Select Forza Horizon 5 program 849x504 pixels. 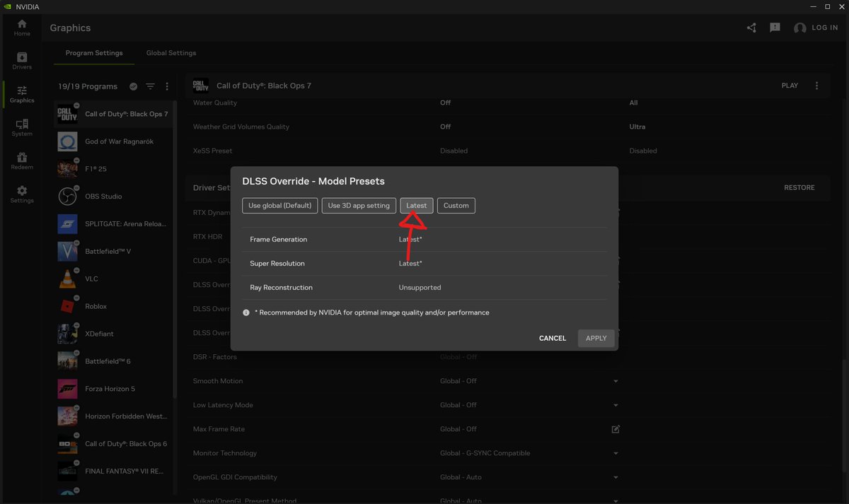click(113, 389)
